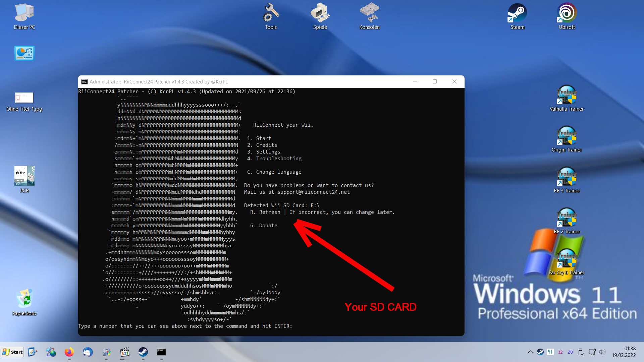
Task: Open the volume speaker tray icon
Action: click(602, 352)
